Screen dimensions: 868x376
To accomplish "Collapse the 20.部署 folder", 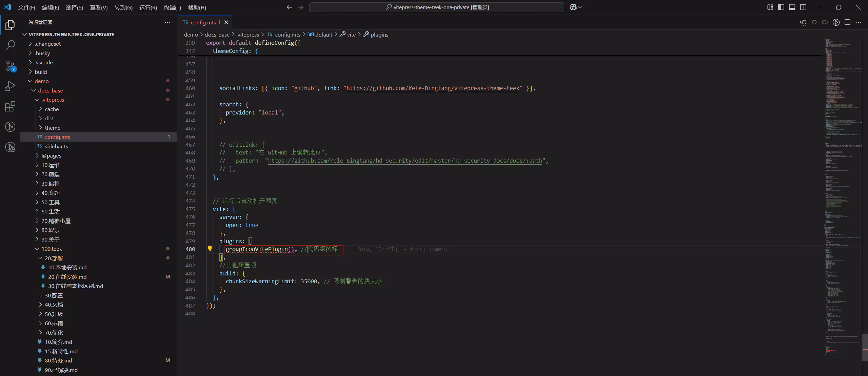I will pyautogui.click(x=99, y=258).
